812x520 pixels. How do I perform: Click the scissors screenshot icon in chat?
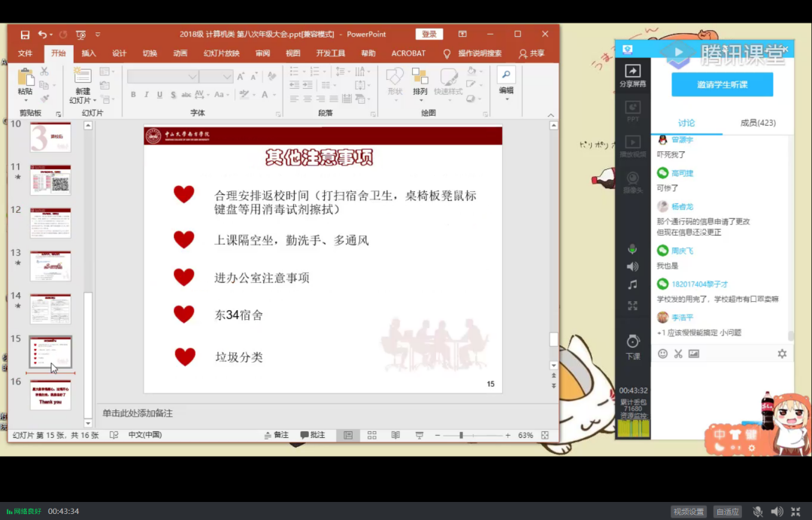pyautogui.click(x=677, y=354)
